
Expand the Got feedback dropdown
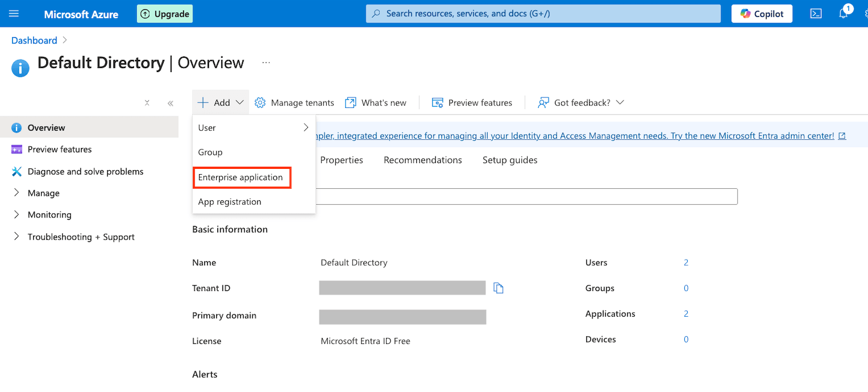[581, 103]
